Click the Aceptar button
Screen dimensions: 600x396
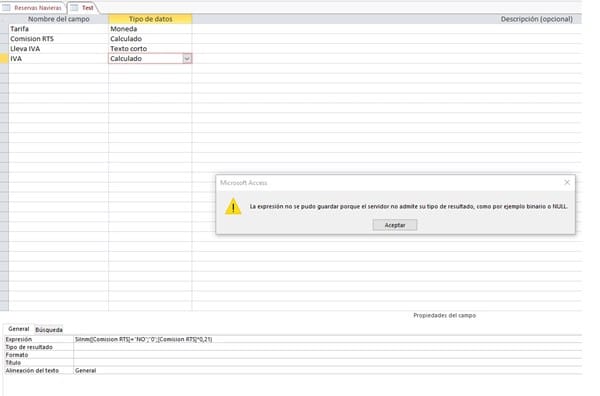pos(395,225)
